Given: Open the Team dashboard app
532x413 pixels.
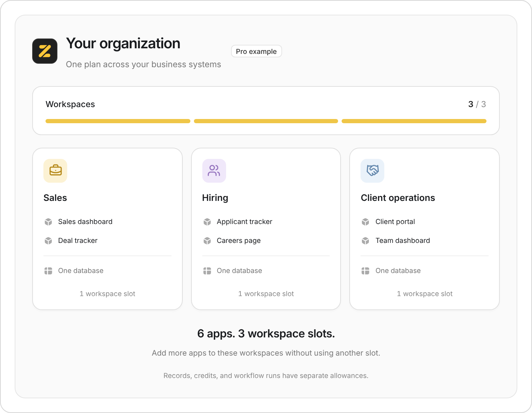Looking at the screenshot, I should click(403, 240).
